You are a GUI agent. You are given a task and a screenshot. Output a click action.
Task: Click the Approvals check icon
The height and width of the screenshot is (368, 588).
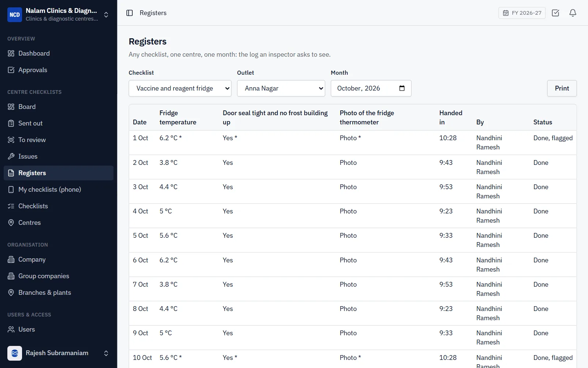pyautogui.click(x=11, y=70)
